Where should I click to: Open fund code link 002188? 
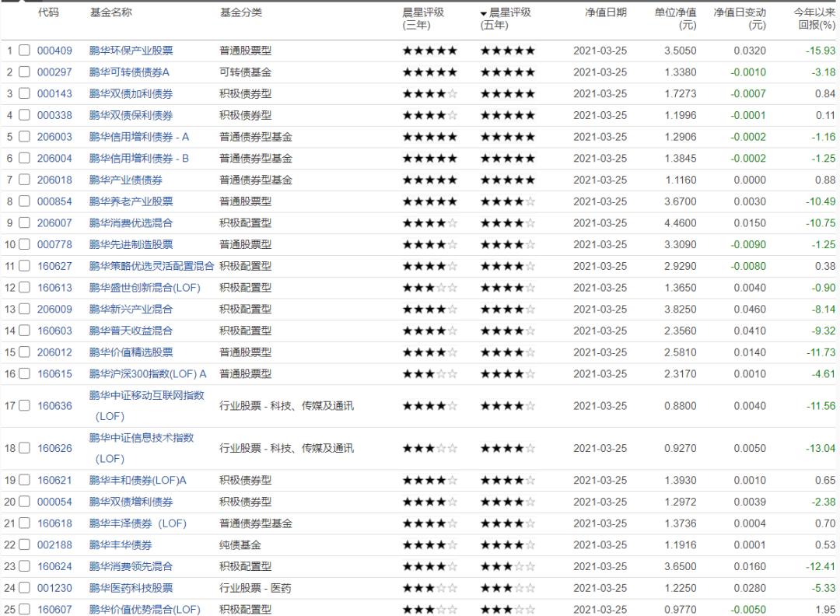[52, 544]
